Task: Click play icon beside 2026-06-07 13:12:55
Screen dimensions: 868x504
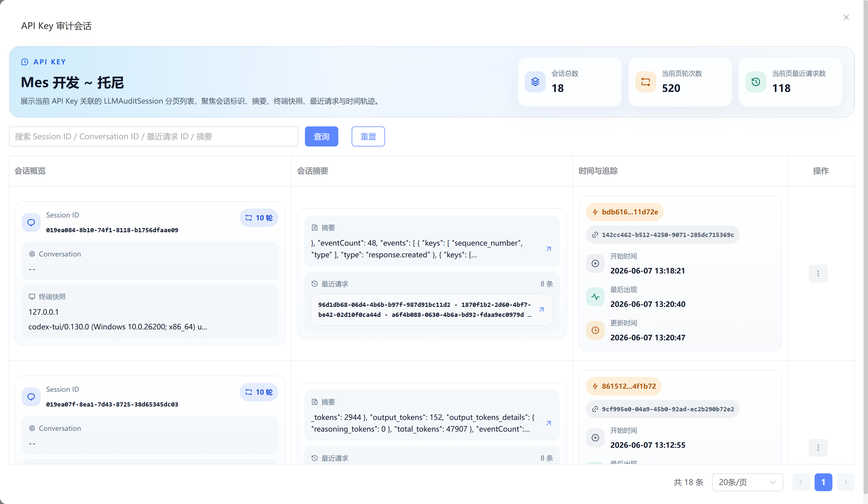Action: (x=595, y=438)
